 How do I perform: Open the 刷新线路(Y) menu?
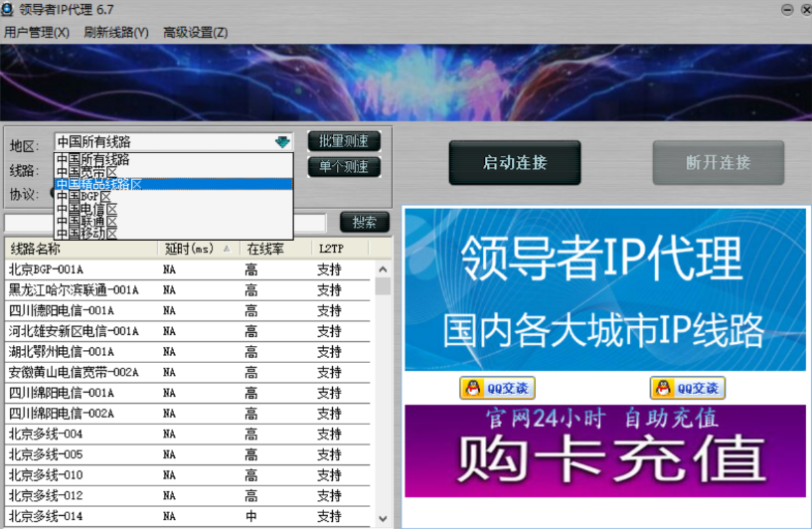(116, 32)
